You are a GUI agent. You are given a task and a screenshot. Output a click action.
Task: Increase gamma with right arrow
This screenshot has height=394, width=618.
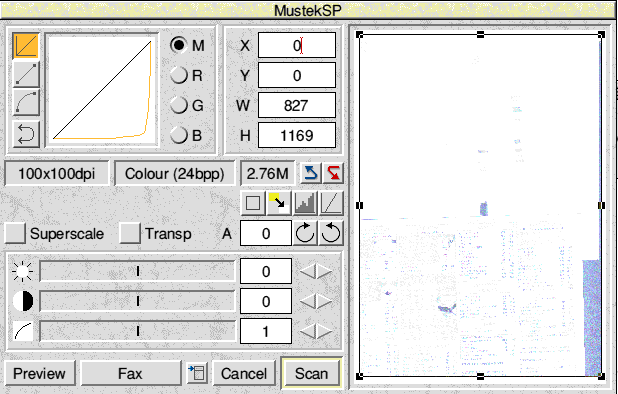(x=324, y=331)
